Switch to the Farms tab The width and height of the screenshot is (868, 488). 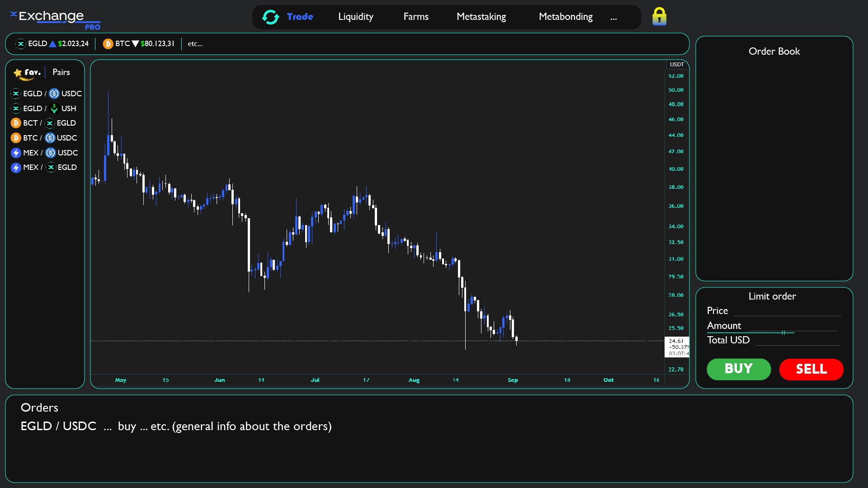(x=415, y=17)
